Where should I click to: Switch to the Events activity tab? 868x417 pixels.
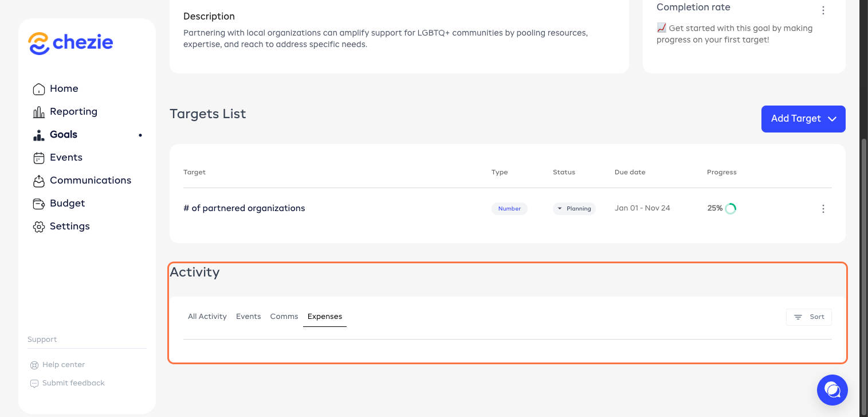pos(248,317)
